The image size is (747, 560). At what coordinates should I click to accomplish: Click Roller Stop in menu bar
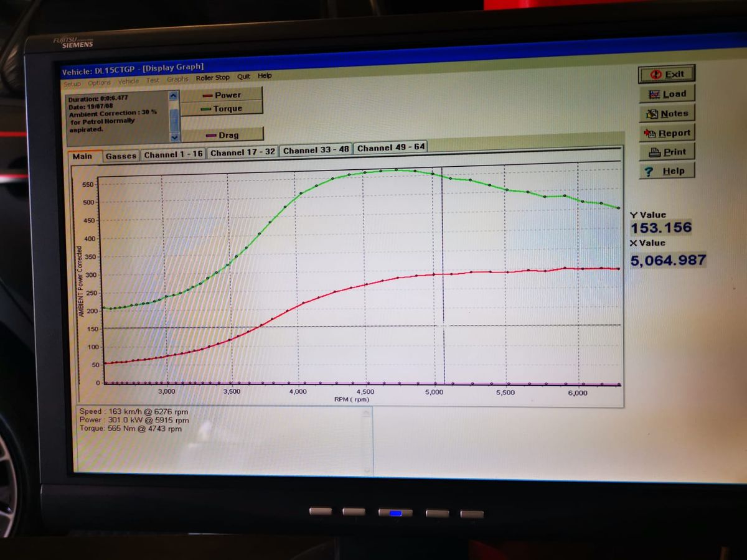tap(213, 78)
